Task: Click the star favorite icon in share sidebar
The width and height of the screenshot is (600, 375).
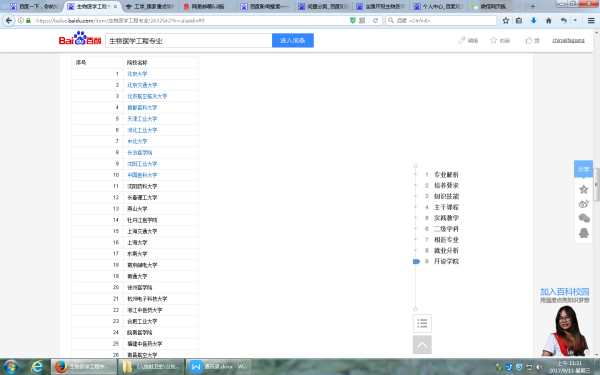Action: [x=584, y=189]
